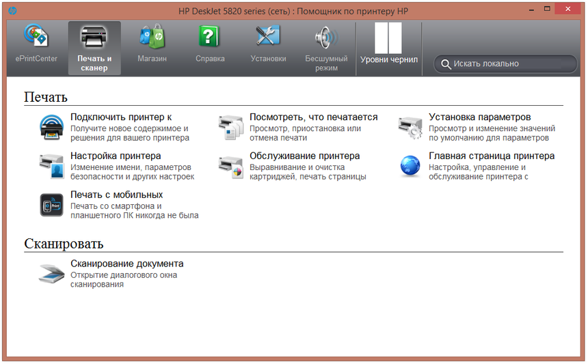Open the ePrintCenter icon
The image size is (588, 364).
click(x=36, y=36)
